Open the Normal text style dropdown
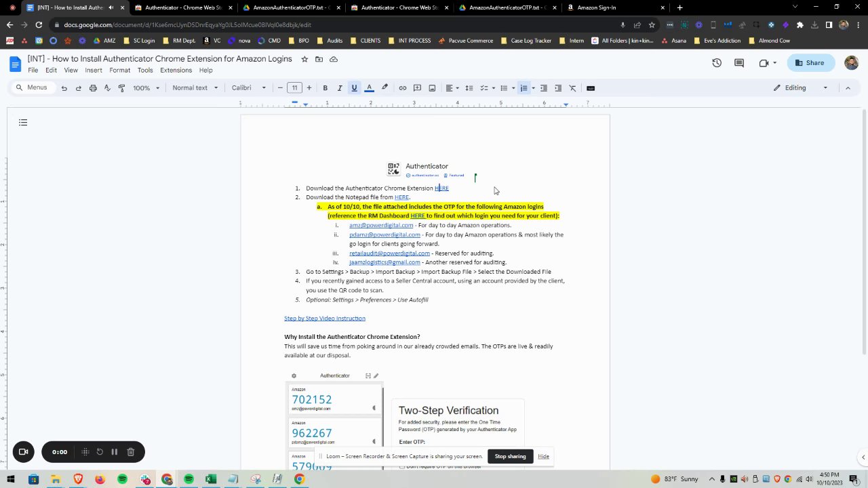 [x=195, y=88]
